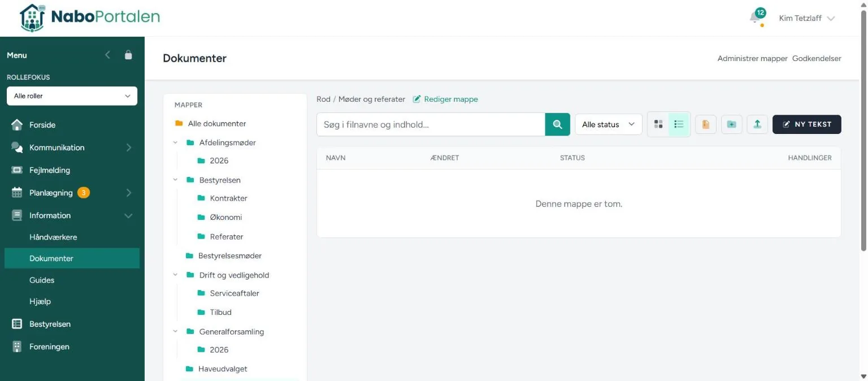The height and width of the screenshot is (381, 868).
Task: Open the Godkendelser link
Action: point(817,58)
